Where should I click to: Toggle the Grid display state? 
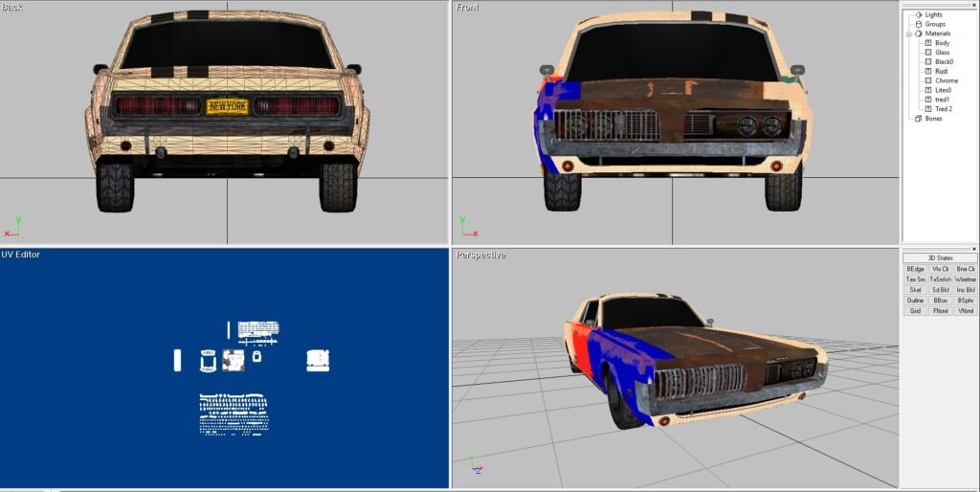(915, 311)
